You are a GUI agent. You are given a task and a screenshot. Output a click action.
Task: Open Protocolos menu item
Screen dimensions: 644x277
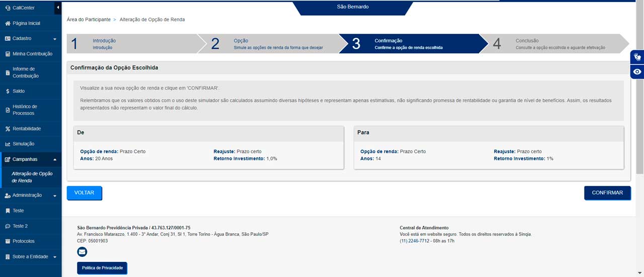tap(31, 241)
